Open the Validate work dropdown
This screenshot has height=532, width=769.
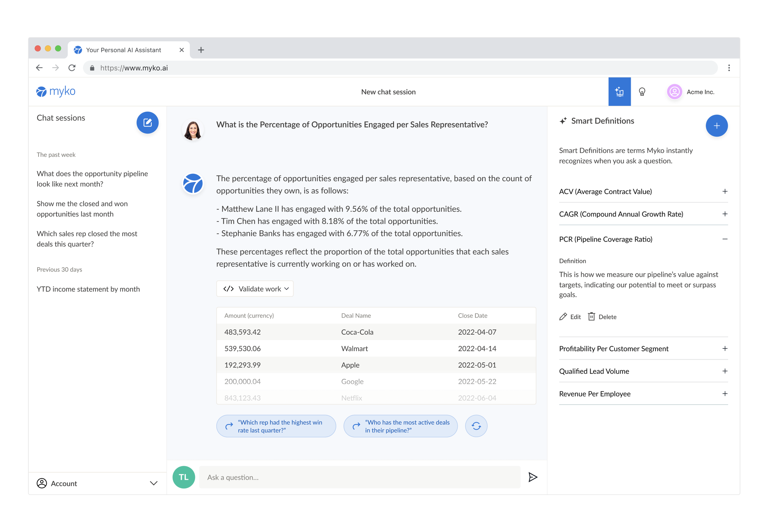tap(255, 289)
